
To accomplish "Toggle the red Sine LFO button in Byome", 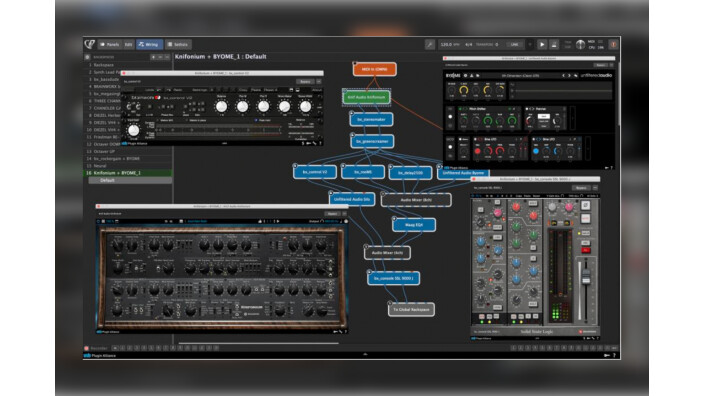I will pos(477,151).
